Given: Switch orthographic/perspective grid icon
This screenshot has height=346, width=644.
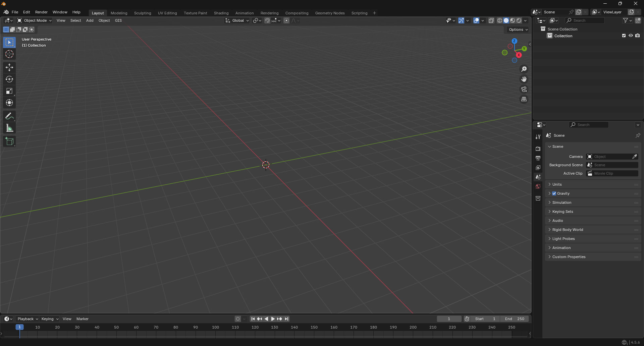Looking at the screenshot, I should coord(524,99).
